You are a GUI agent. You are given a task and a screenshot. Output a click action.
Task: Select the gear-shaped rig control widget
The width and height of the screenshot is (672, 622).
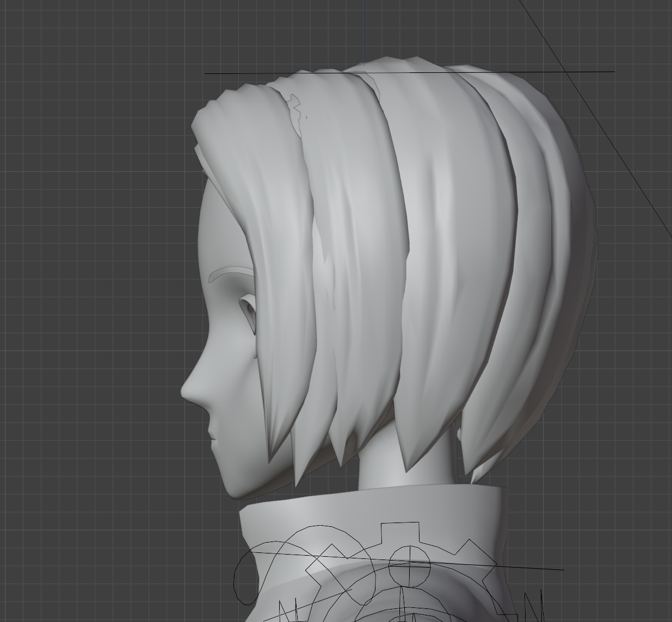pos(400,571)
